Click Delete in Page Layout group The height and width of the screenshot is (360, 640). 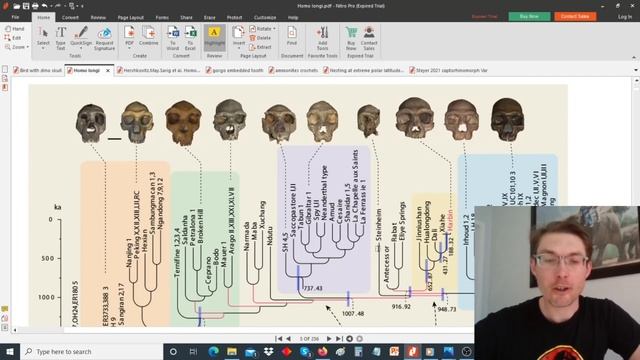click(x=260, y=38)
